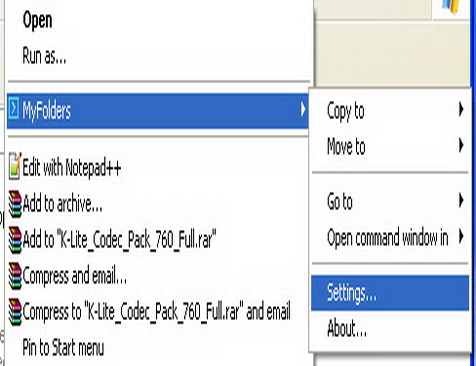Click the WinRAR icon beside Add to "K-Lite_Codec_Pack_760_Full.rar"
476x366 pixels.
[15, 240]
